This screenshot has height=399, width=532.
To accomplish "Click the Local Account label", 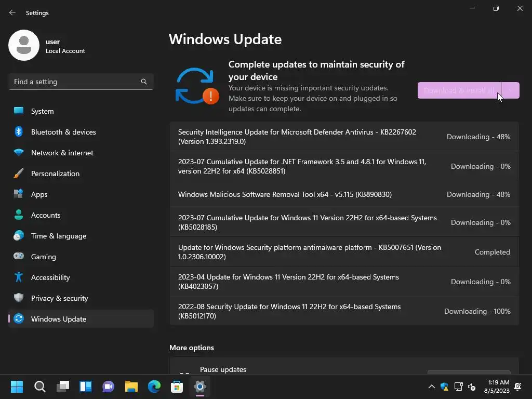I will [x=65, y=51].
